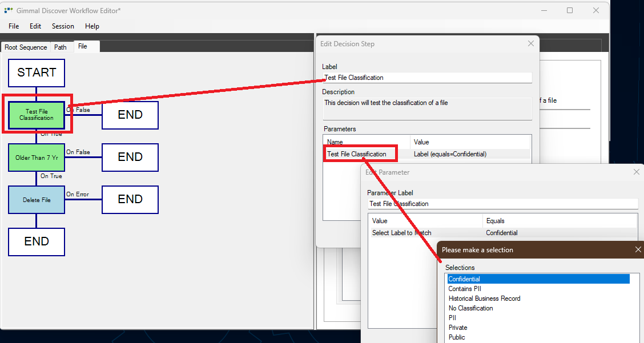The width and height of the screenshot is (644, 343).
Task: Open the Session menu
Action: (x=63, y=26)
